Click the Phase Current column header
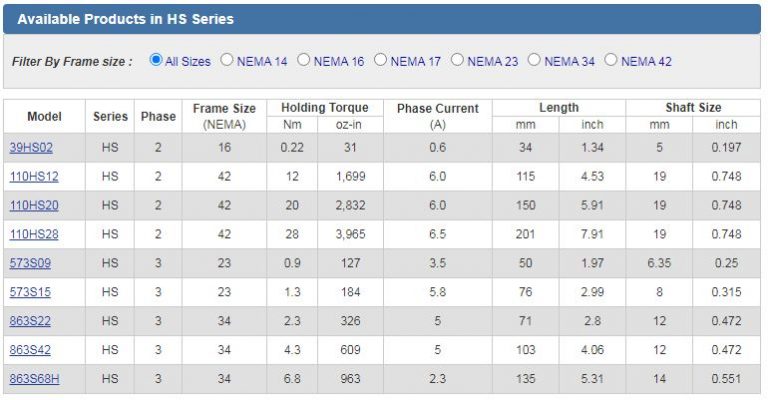 click(x=437, y=109)
